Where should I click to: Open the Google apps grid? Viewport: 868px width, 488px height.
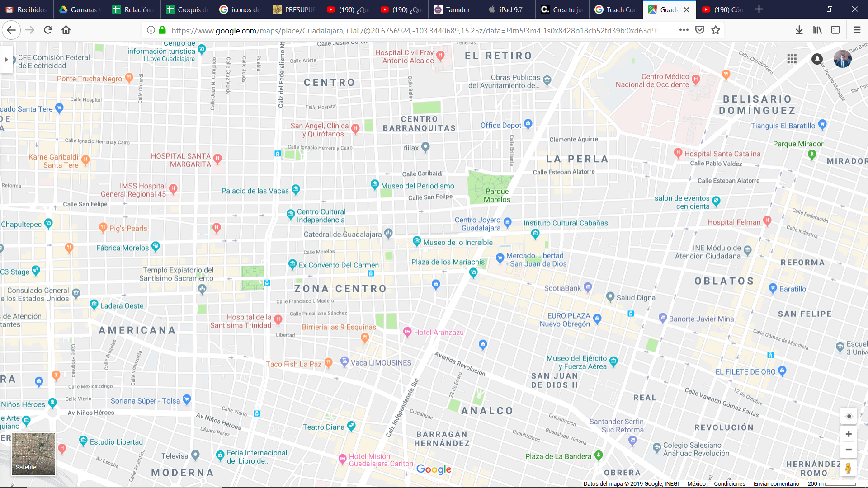(x=792, y=59)
